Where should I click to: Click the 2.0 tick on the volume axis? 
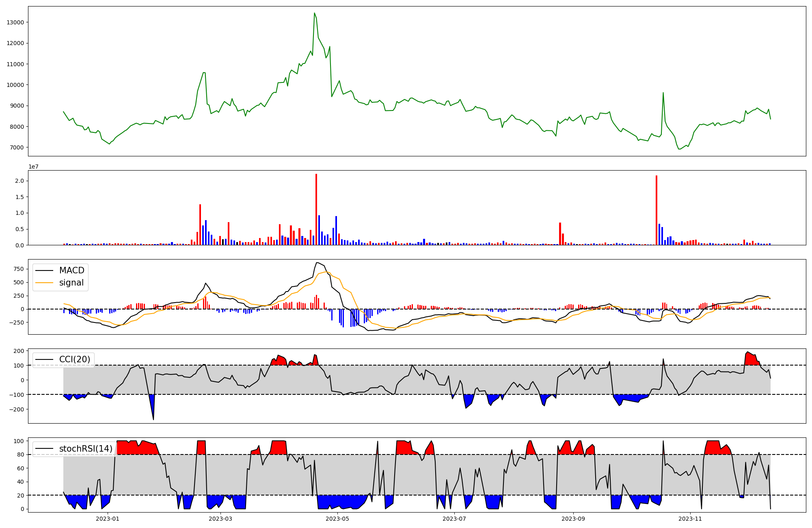click(20, 181)
